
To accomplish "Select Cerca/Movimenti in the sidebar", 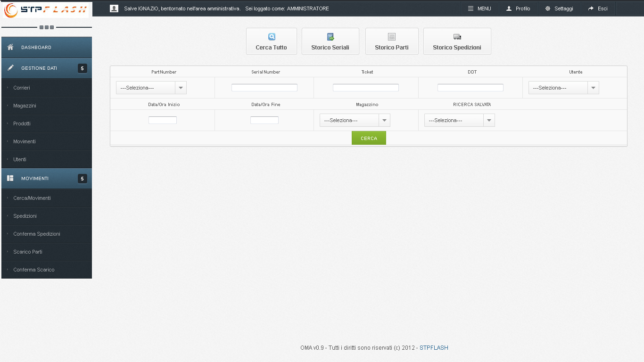I will (x=32, y=198).
